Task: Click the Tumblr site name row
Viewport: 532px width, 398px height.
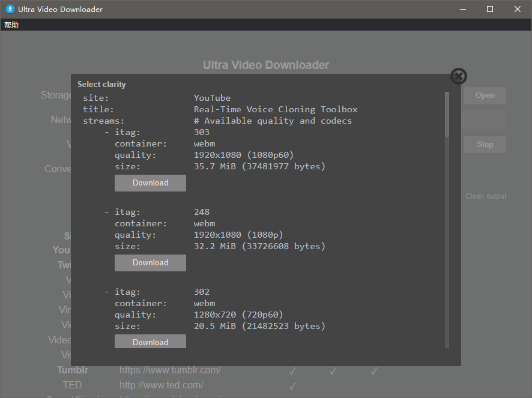Action: click(73, 370)
